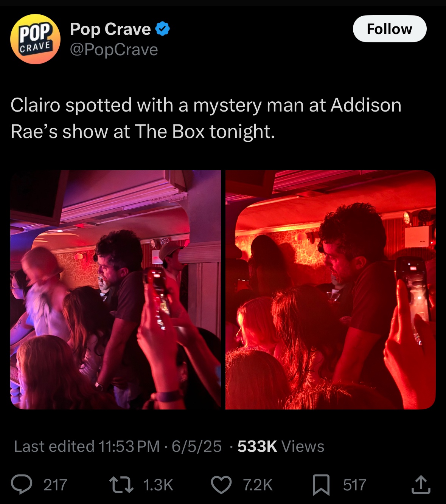Open the Pop Crave profile avatar
Viewport: 446px width, 504px height.
coord(35,39)
